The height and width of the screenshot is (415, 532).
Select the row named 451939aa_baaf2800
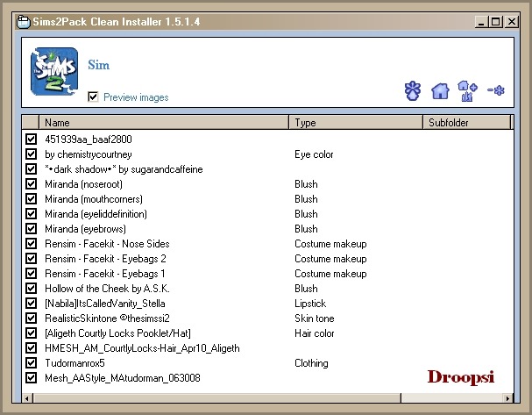pyautogui.click(x=89, y=140)
